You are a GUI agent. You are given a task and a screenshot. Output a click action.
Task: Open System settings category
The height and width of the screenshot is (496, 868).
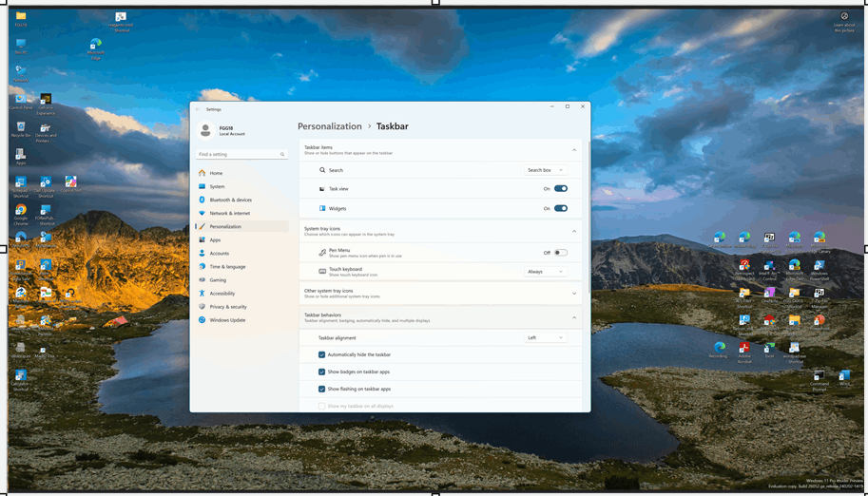point(241,186)
